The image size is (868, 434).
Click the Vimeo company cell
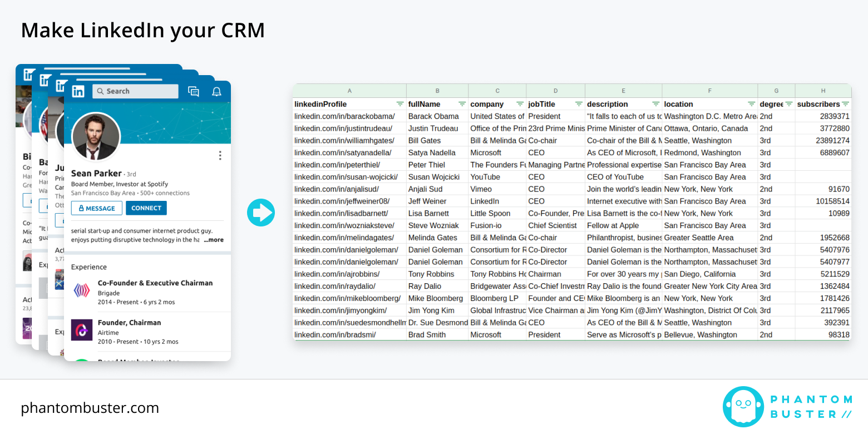[x=497, y=189]
